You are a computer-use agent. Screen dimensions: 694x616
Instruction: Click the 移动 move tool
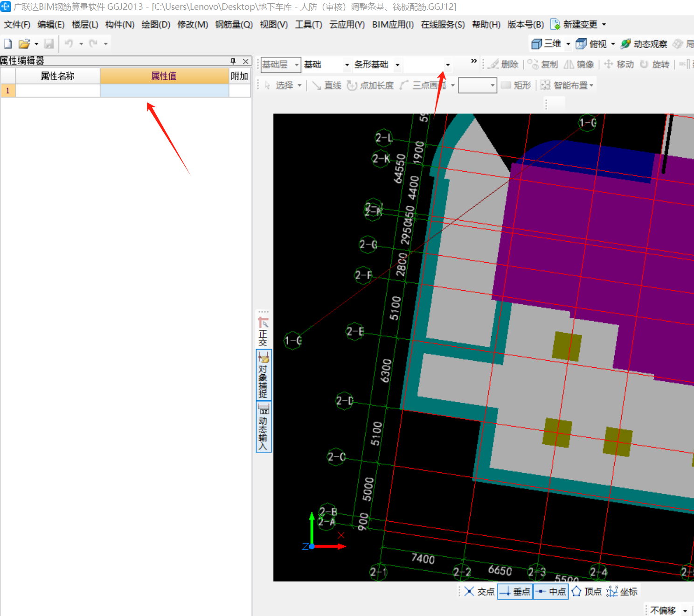[619, 64]
